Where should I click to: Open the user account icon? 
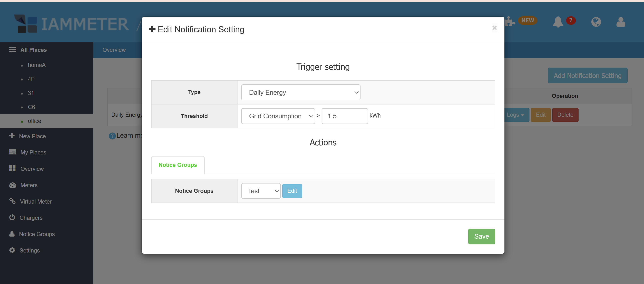pyautogui.click(x=621, y=22)
